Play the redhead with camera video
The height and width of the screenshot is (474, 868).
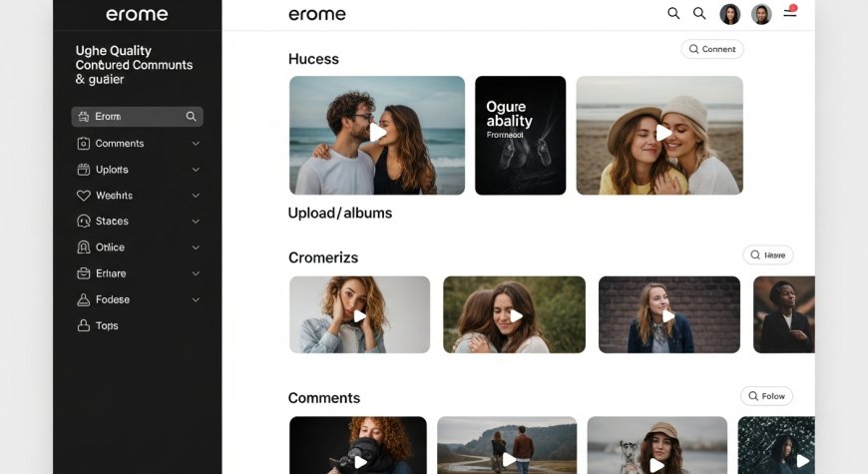coord(358,445)
